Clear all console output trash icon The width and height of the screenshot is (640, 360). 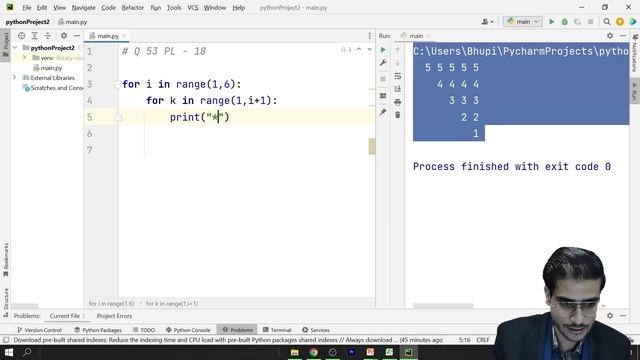point(398,115)
